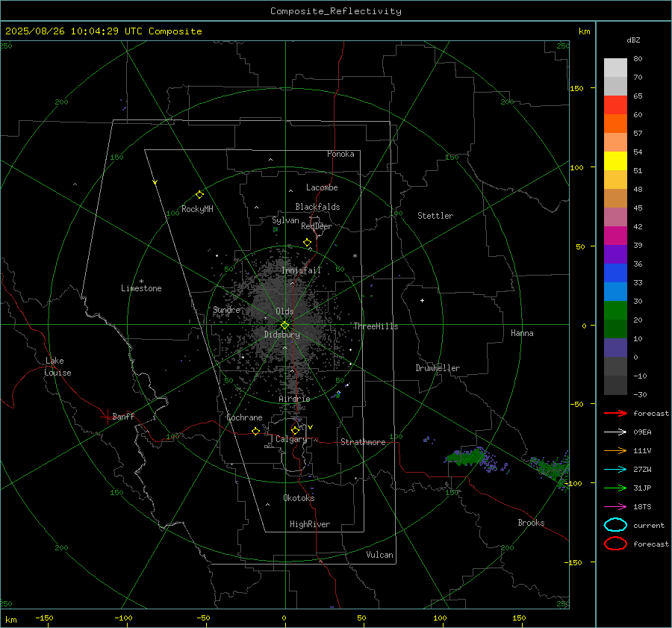Select yellow diamond marker below RedDeer
672x628 pixels.
(308, 243)
